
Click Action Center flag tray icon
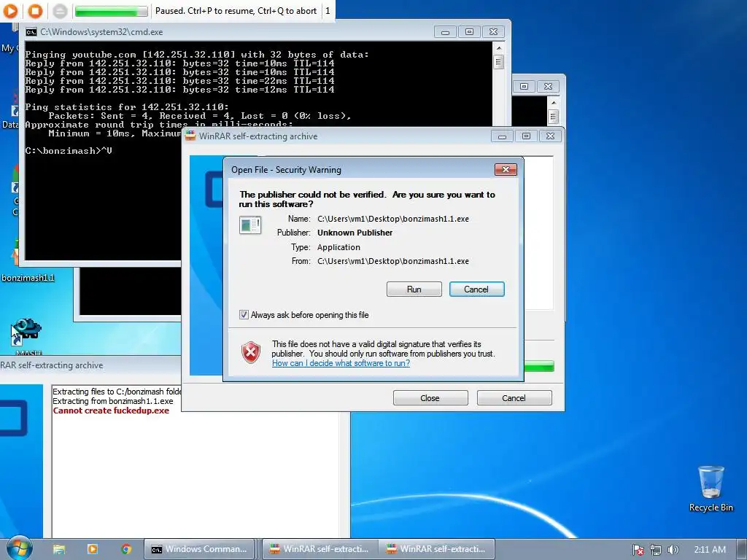click(x=638, y=550)
